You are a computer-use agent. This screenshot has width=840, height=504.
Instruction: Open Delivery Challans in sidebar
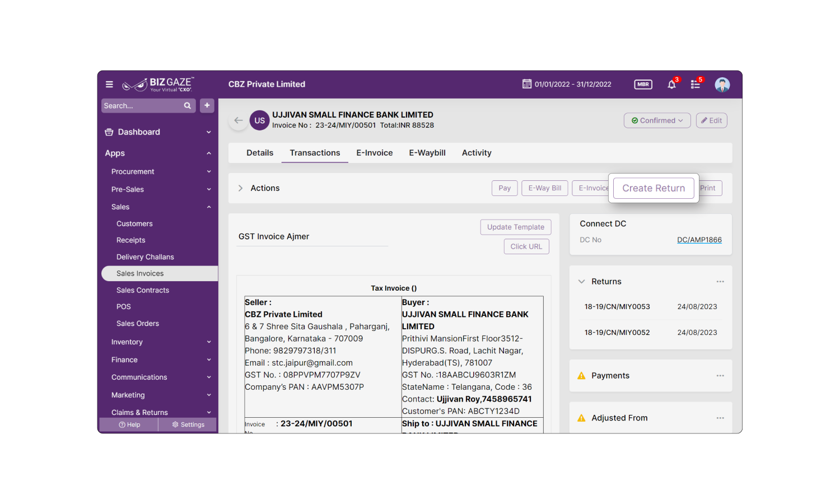pyautogui.click(x=145, y=257)
